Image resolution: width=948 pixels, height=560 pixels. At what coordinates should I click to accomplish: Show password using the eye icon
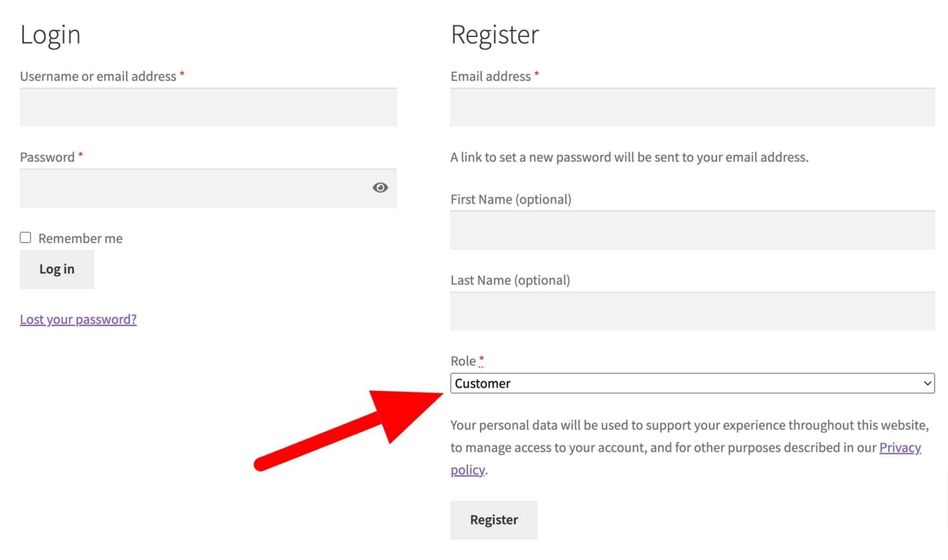380,188
